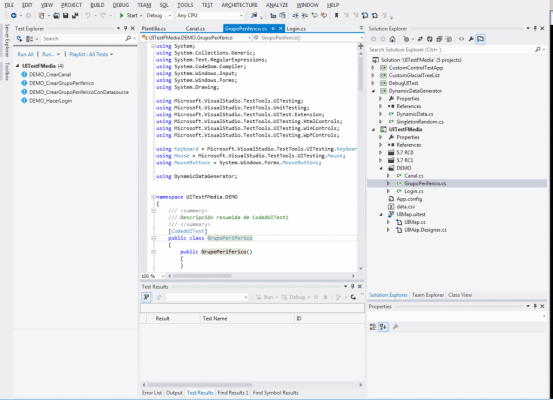Screen dimensions: 553x400
Task: Switch to the Team Explorer tab
Action: (x=428, y=295)
